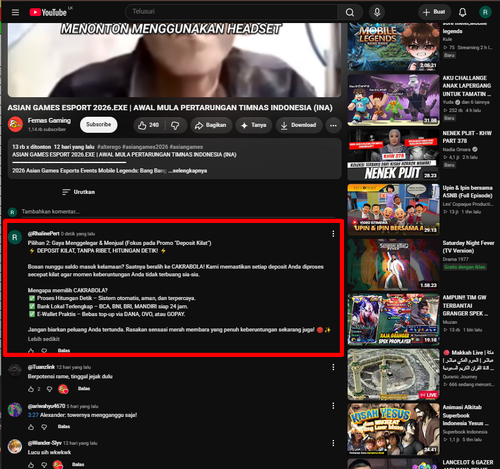Expand description with ...selengkapnya
Viewport: 500px width, 469px height.
pos(188,171)
